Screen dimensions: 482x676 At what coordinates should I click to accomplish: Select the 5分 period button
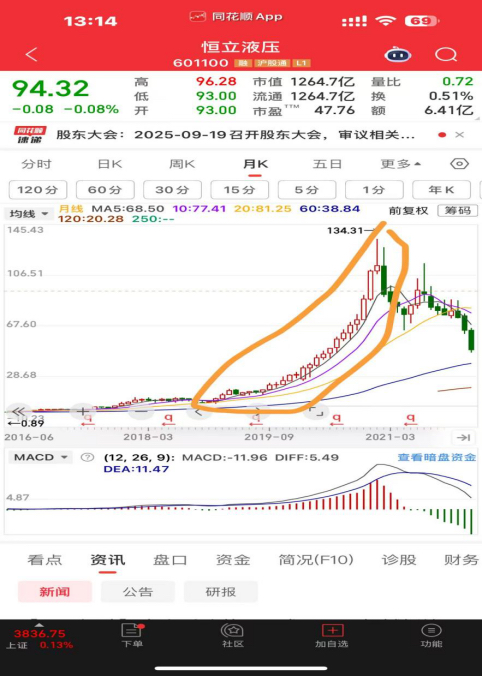(x=307, y=190)
